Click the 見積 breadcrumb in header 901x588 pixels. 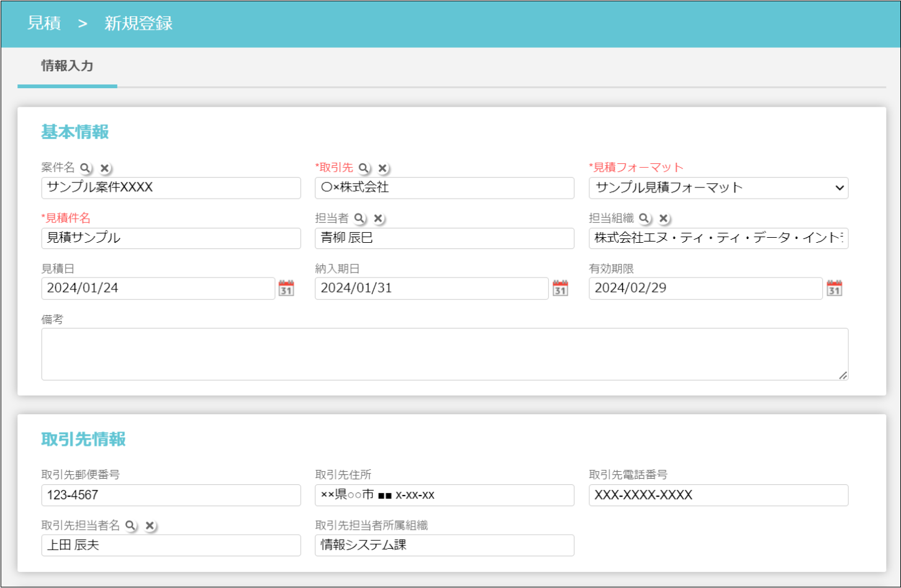point(44,24)
